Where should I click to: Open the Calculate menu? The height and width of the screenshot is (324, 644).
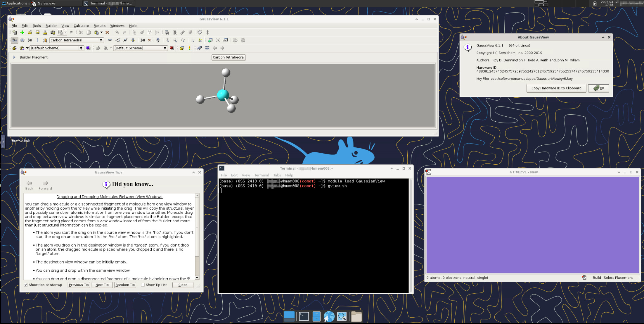[x=81, y=26]
